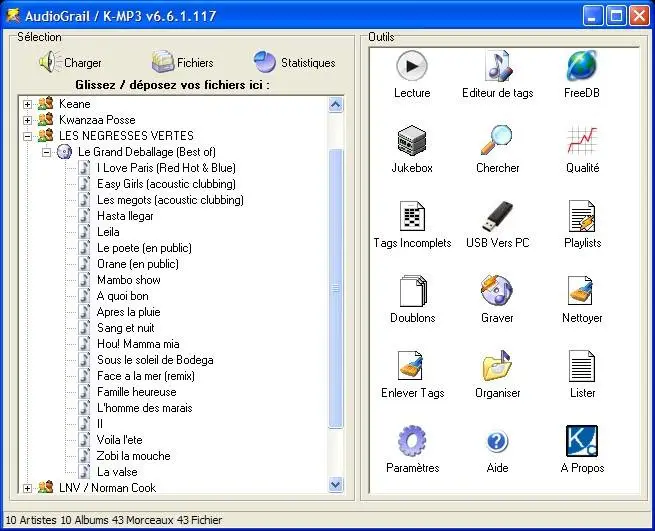The image size is (655, 531).
Task: Open the Playlists tool
Action: click(x=582, y=224)
